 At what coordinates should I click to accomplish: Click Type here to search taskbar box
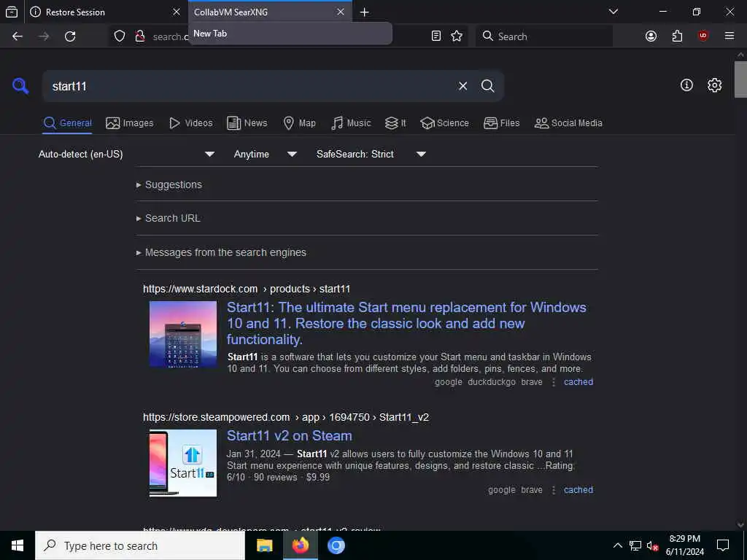click(x=140, y=545)
